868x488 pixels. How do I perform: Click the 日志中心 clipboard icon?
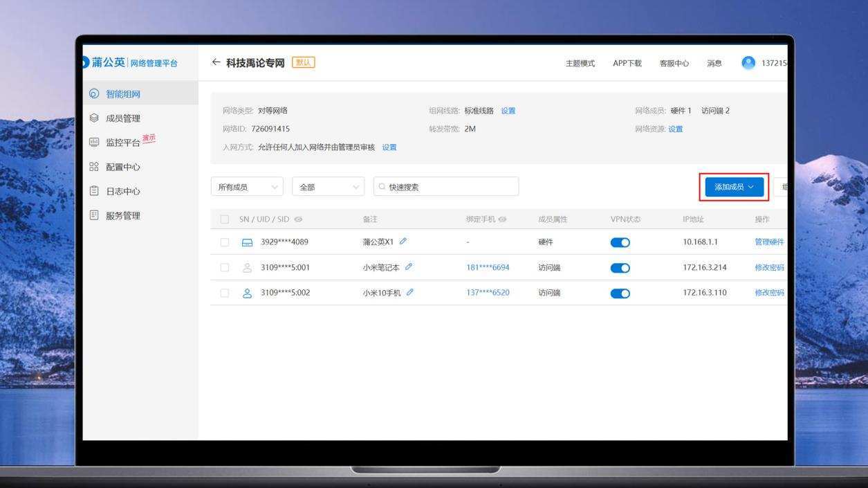click(x=94, y=191)
